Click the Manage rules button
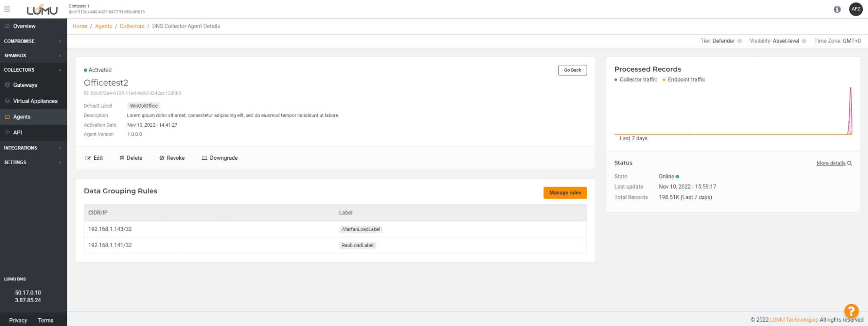 click(x=565, y=193)
